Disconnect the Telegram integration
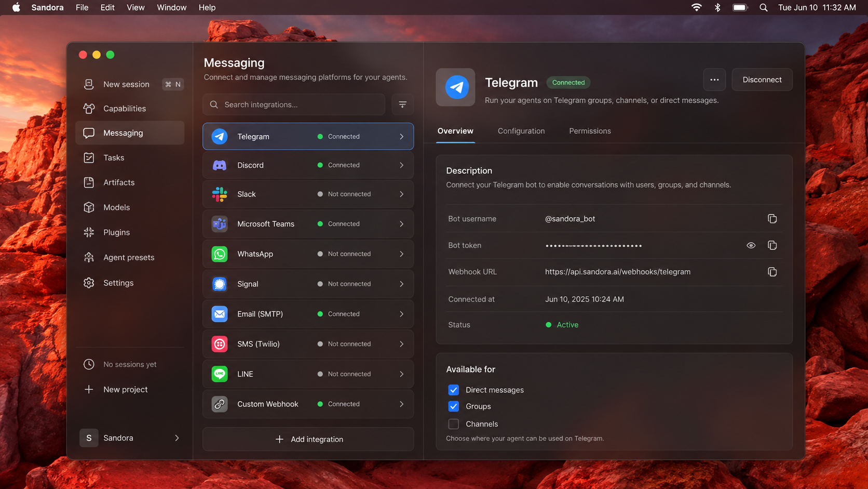The height and width of the screenshot is (489, 868). 762,80
